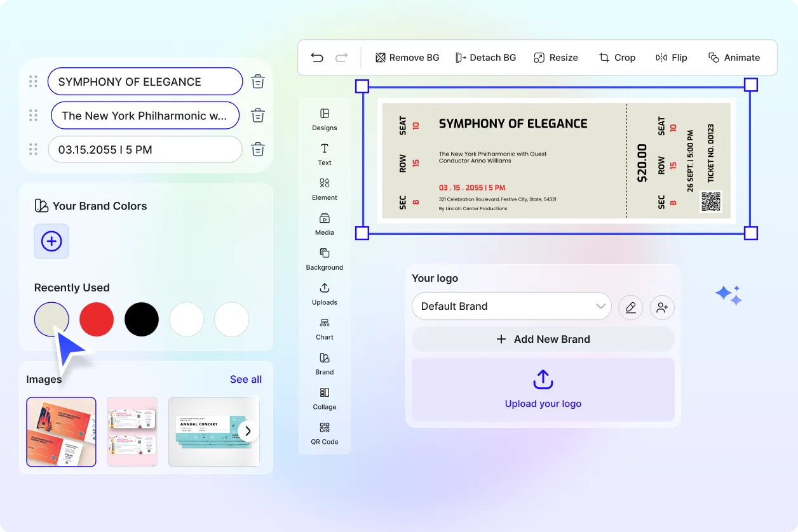The image size is (798, 532).
Task: Click Add New Brand
Action: click(543, 339)
